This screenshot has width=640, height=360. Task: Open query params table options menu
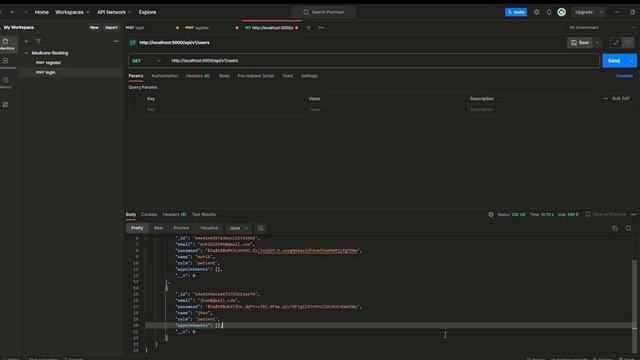(x=605, y=98)
